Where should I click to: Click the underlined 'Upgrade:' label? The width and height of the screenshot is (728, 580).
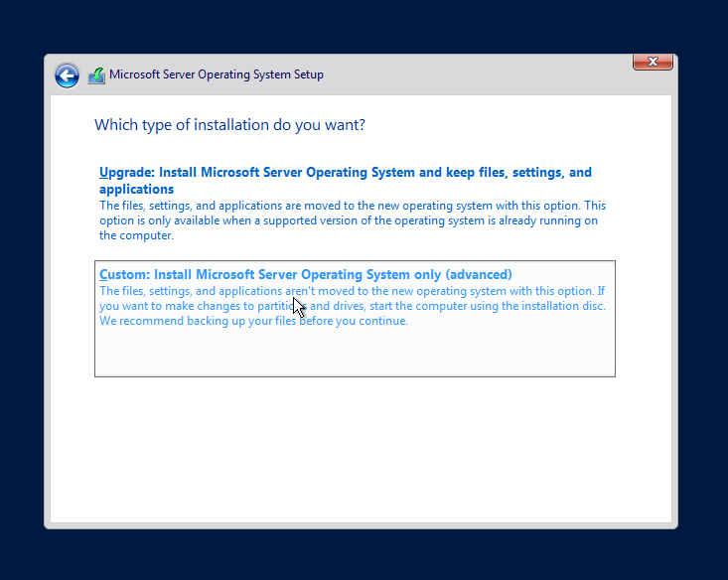coord(125,173)
